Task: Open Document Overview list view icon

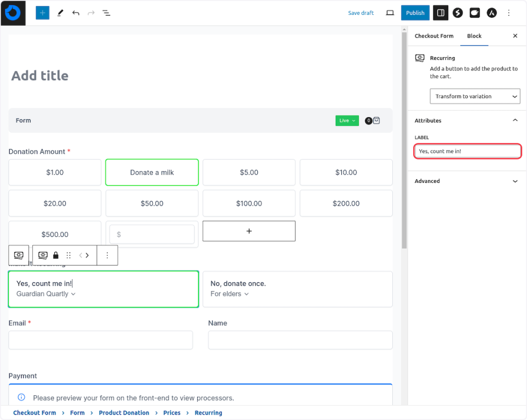Action: 106,13
